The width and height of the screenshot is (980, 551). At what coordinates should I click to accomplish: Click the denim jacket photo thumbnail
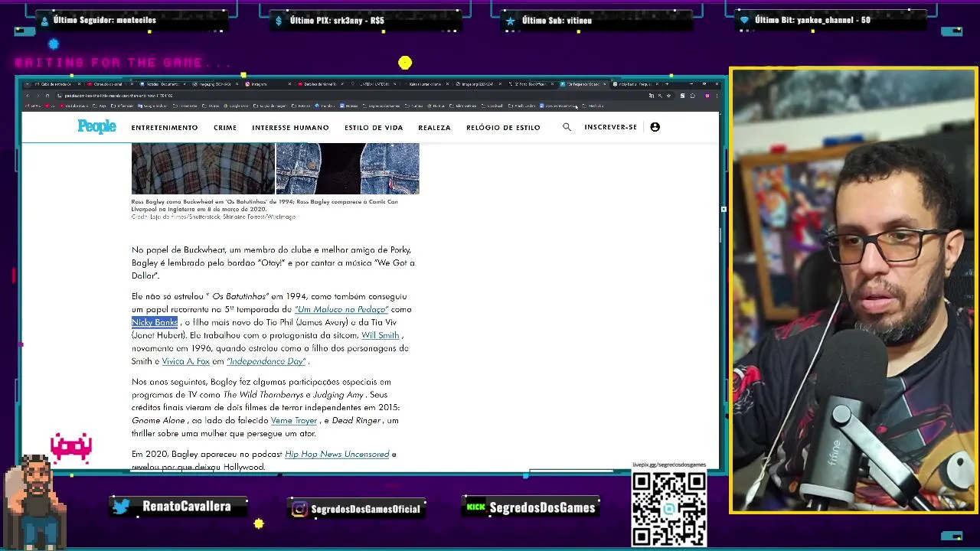tap(348, 168)
